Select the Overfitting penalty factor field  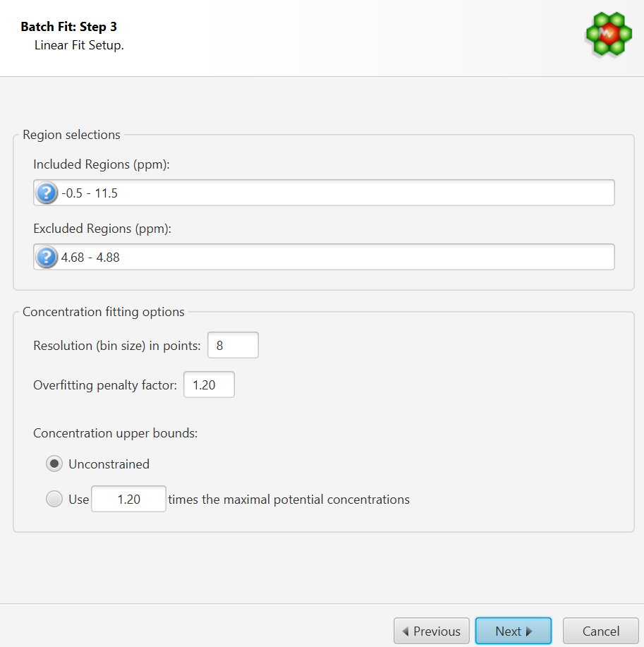click(x=209, y=385)
